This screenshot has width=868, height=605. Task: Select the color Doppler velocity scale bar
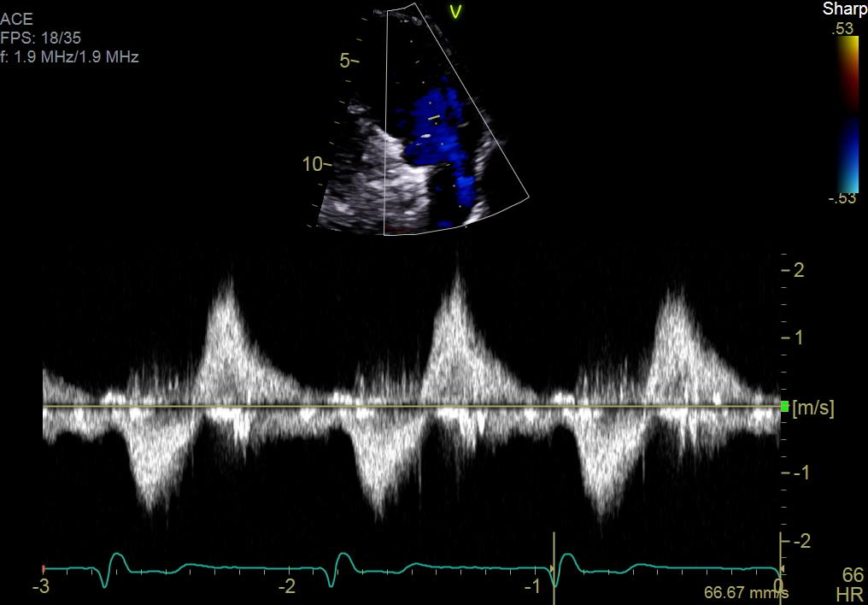pos(847,116)
